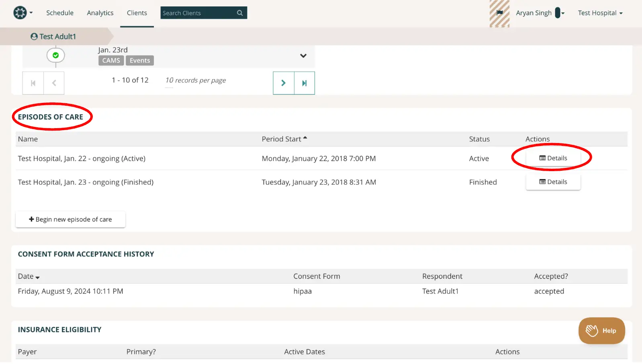The height and width of the screenshot is (364, 642).
Task: Select 'Test Hospital, Jan. 23 - ongoing (Finished)'
Action: tap(86, 182)
